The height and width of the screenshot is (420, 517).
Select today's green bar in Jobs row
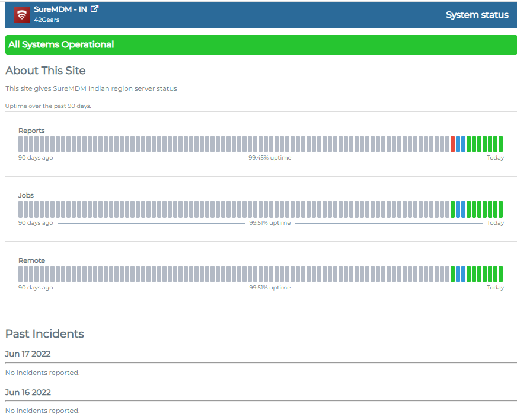pyautogui.click(x=500, y=209)
